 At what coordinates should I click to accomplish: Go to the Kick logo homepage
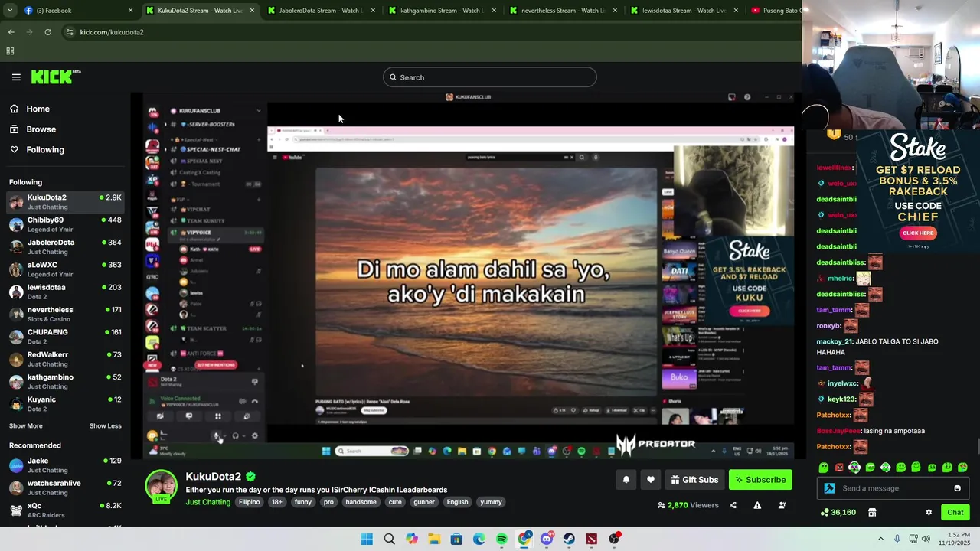point(56,77)
